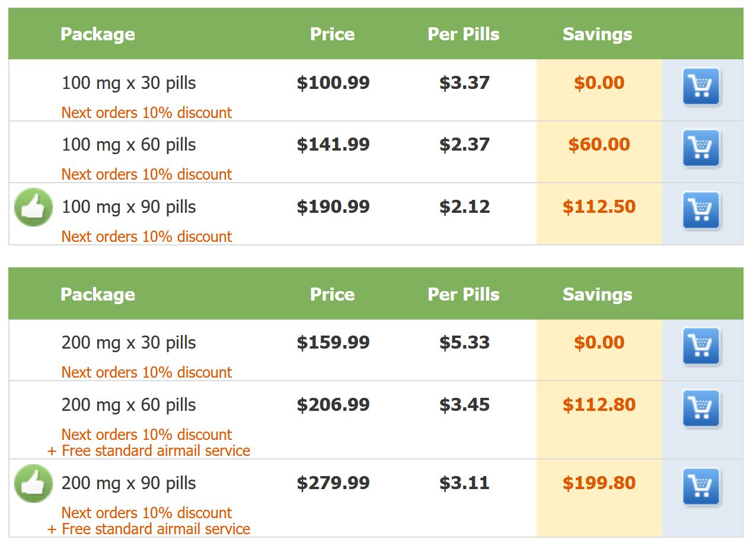Select the 200 mg x 60 pills package
Image resolution: width=756 pixels, height=549 pixels.
pos(129,405)
